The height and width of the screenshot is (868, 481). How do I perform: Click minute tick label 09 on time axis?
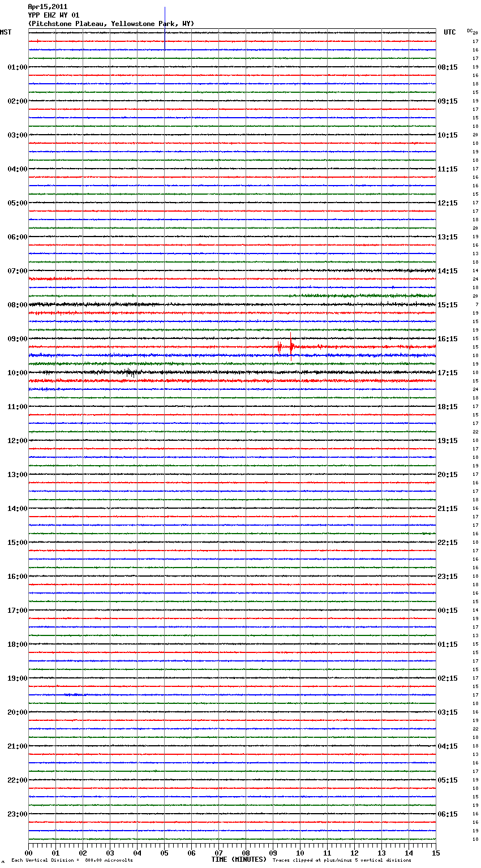[273, 853]
